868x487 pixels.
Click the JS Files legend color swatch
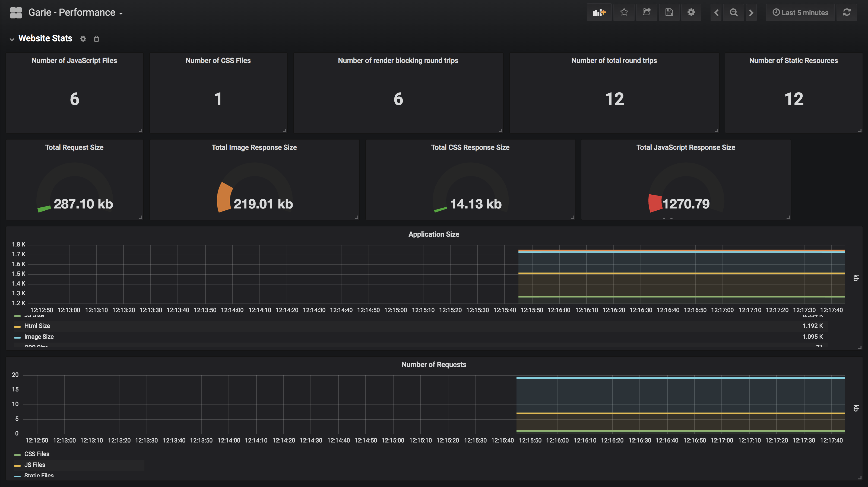[x=17, y=466]
